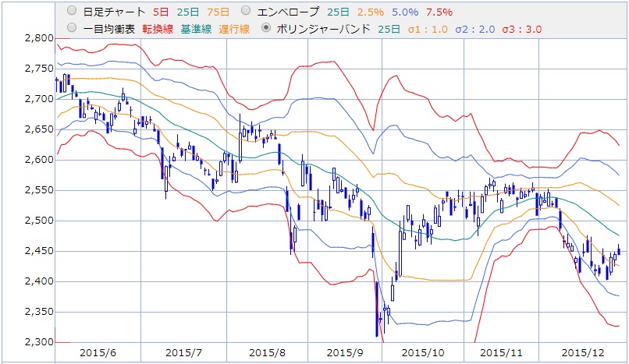Click the 2015/9 date axis label
Screen dimensions: 629x364
click(x=345, y=353)
